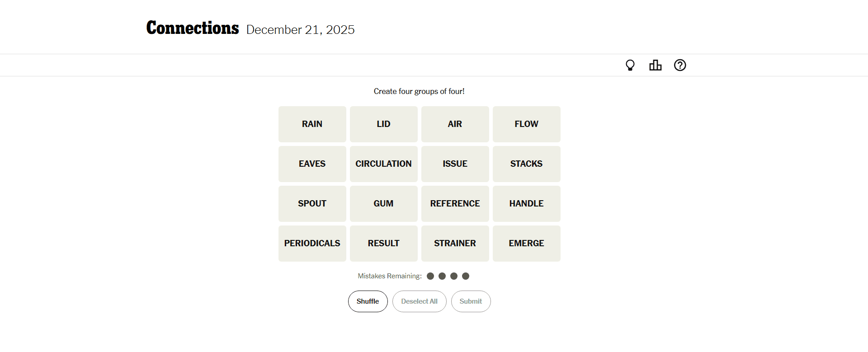The image size is (868, 352).
Task: Select the LID word tile
Action: pos(383,124)
